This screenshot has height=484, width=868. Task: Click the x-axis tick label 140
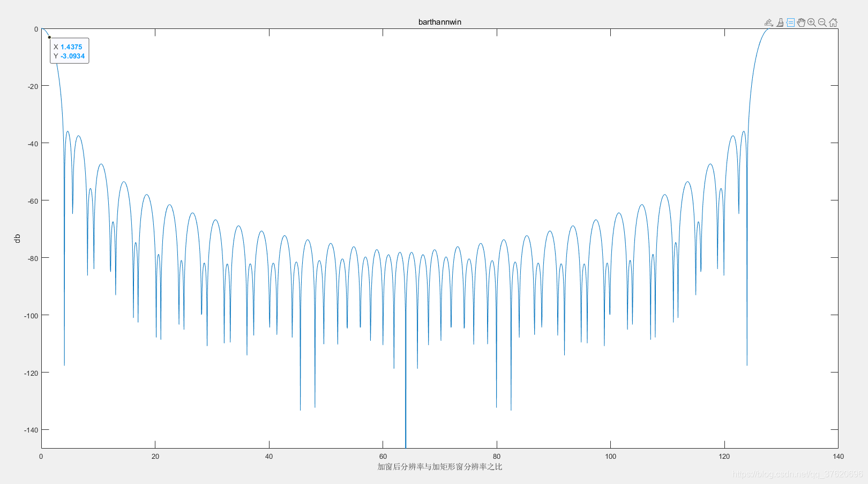click(x=838, y=457)
